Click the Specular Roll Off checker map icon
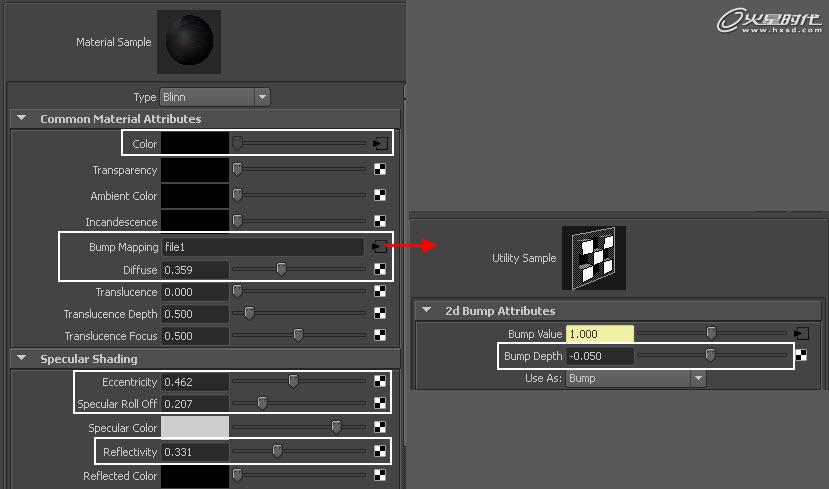The width and height of the screenshot is (829, 489). point(380,403)
